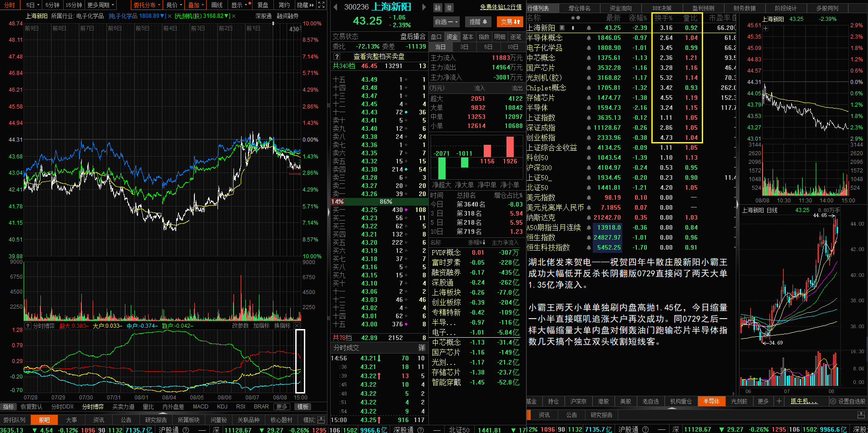Click 08/06 date marker on indicator axis
This screenshot has height=433, width=868.
224,398
